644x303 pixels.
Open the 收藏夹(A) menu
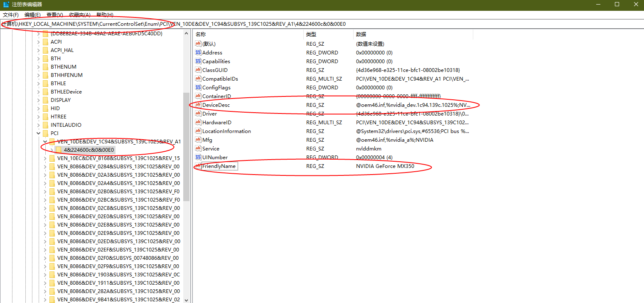click(80, 15)
